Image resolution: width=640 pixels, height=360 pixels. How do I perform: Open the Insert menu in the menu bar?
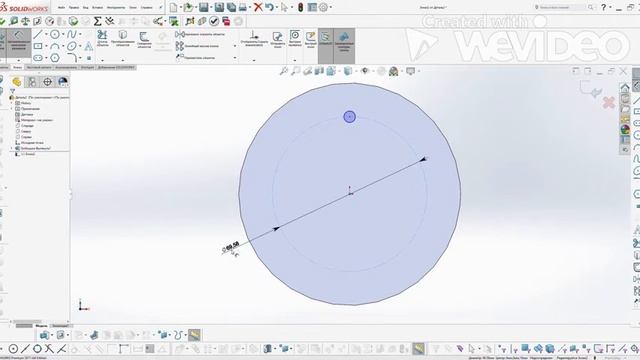98,7
